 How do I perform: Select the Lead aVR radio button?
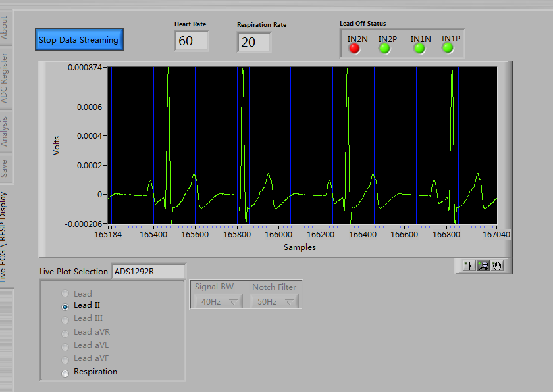65,333
